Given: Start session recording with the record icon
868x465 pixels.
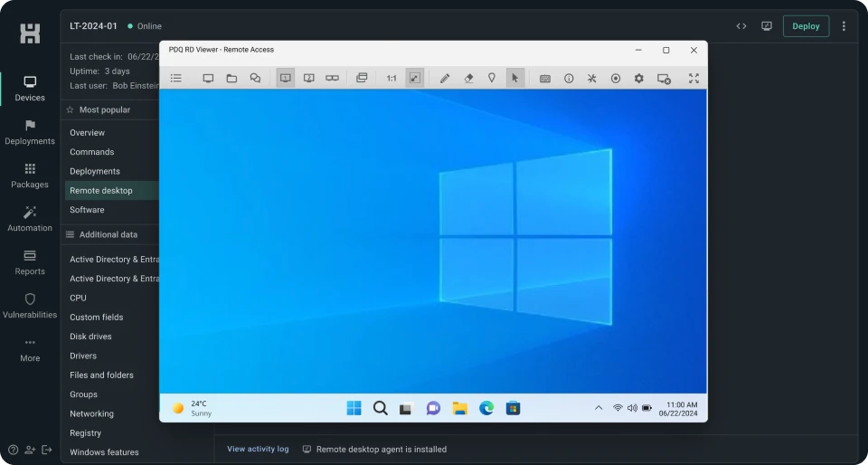Looking at the screenshot, I should 616,78.
